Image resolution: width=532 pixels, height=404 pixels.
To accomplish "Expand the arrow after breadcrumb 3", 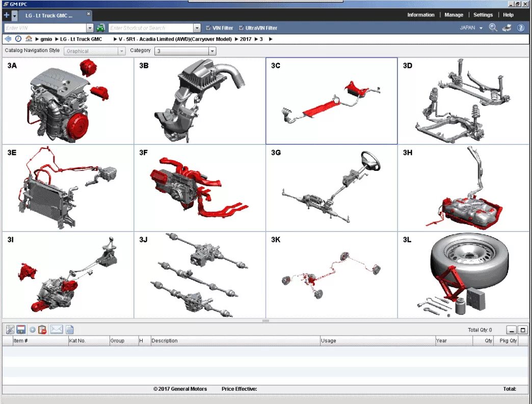I will pyautogui.click(x=271, y=39).
